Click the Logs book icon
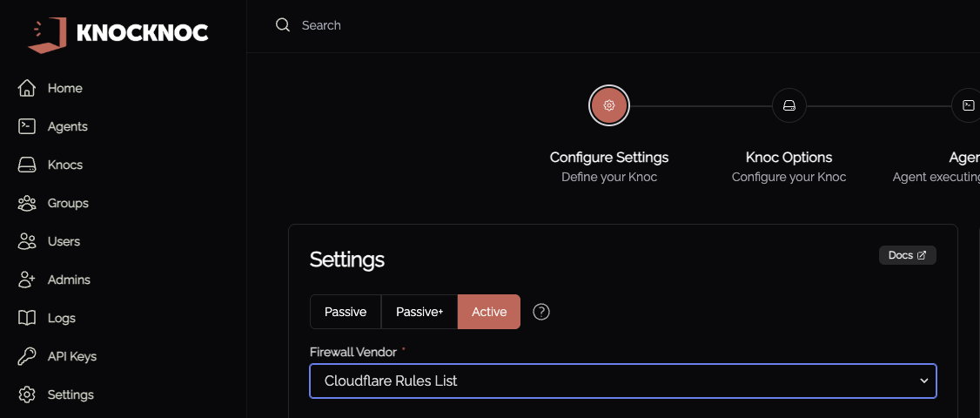The width and height of the screenshot is (980, 418). click(27, 318)
